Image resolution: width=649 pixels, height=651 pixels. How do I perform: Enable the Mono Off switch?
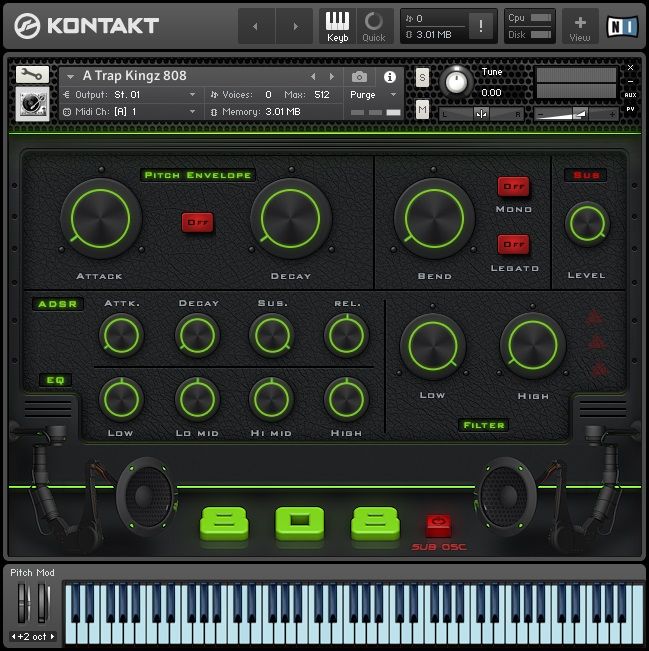pyautogui.click(x=514, y=187)
